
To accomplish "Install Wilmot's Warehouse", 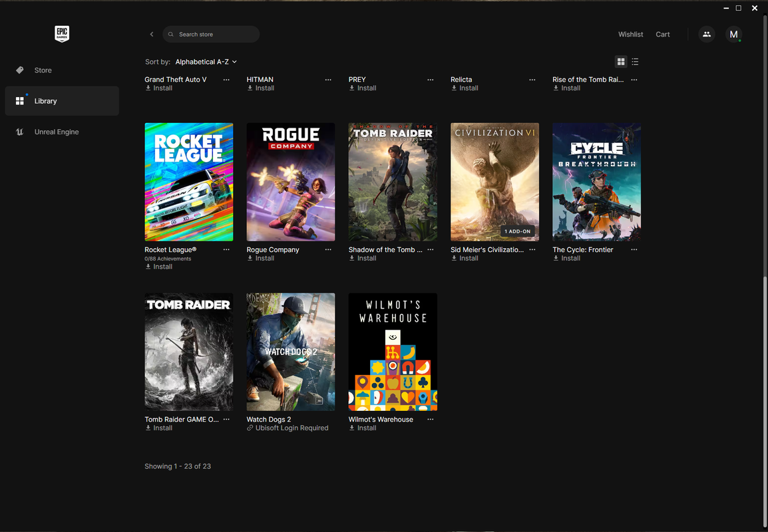I will tap(363, 428).
